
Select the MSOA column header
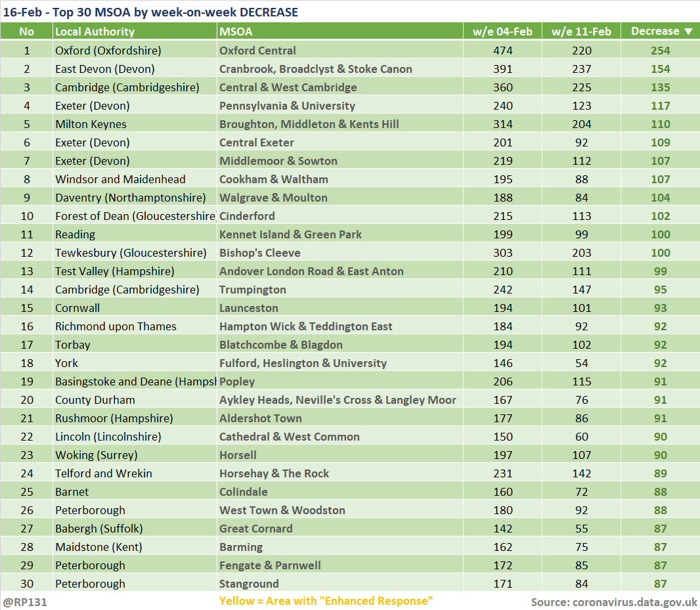pos(236,32)
